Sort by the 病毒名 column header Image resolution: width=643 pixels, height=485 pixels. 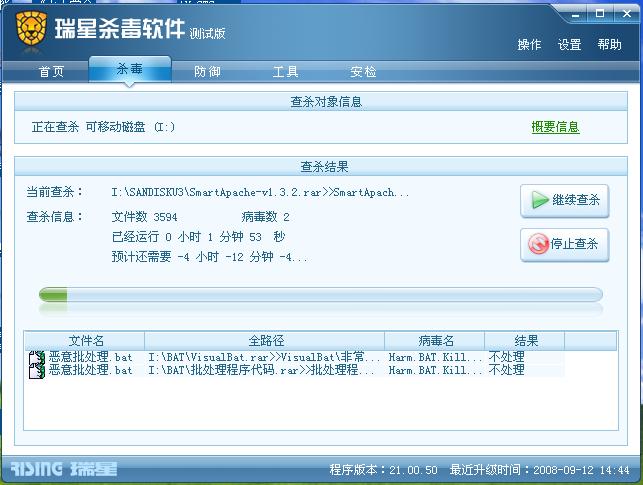click(435, 340)
